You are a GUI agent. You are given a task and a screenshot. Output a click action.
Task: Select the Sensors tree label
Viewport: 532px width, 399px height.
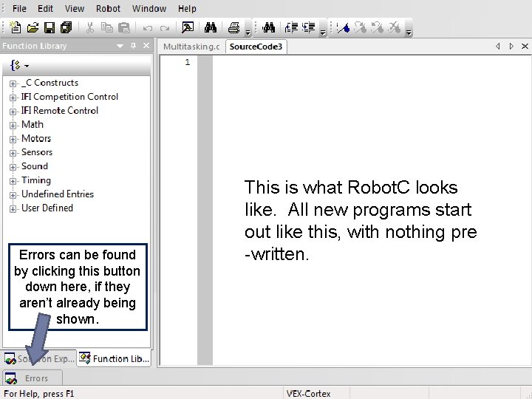pos(37,152)
